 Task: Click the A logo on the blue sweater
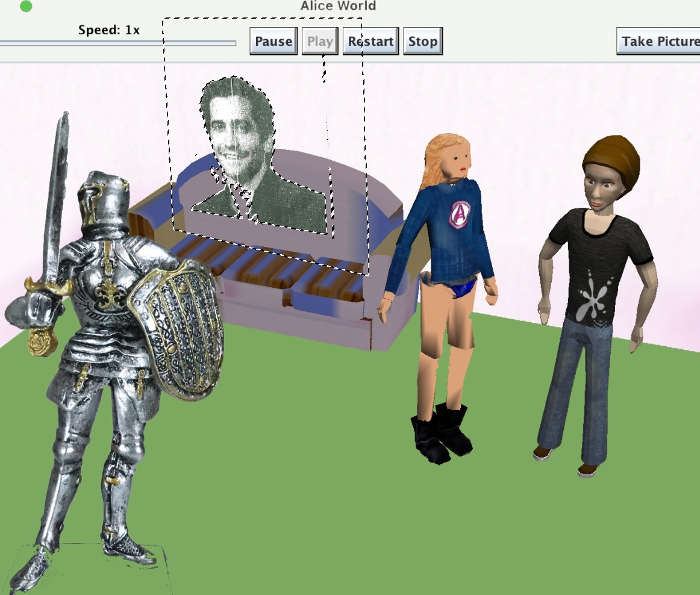tap(461, 214)
